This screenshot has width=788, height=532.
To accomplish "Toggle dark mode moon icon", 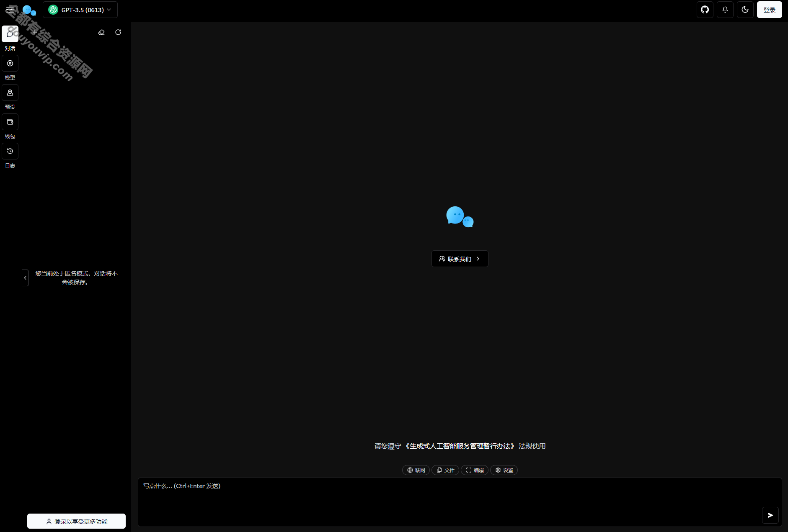I will click(x=745, y=10).
